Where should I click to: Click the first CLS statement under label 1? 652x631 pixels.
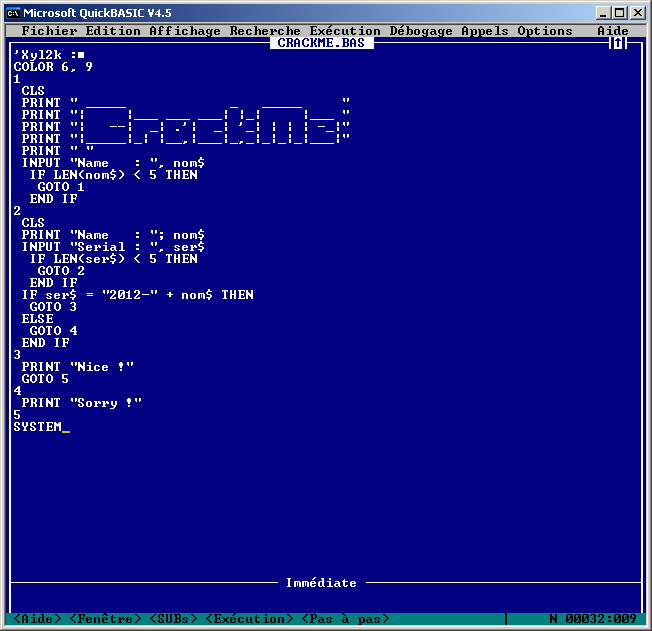tap(33, 91)
